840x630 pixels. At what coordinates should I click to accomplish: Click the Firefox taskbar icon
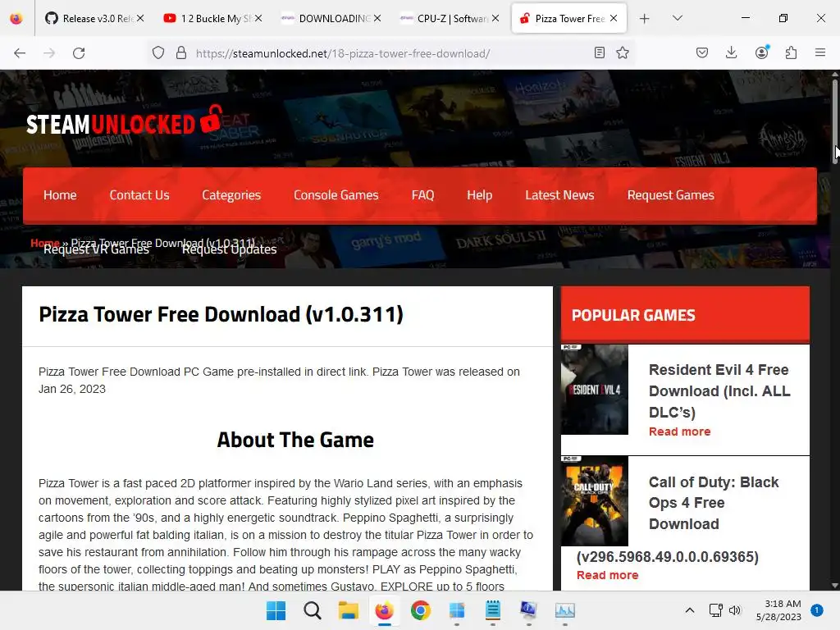(x=384, y=610)
